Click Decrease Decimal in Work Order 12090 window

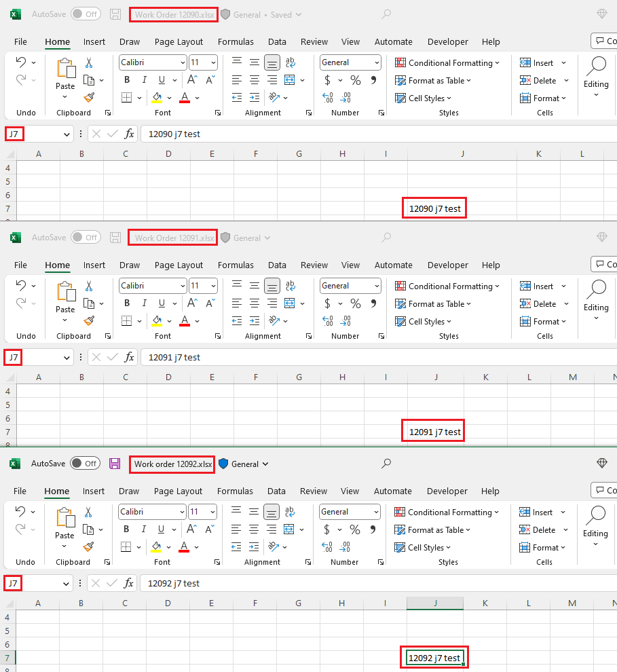pos(345,98)
